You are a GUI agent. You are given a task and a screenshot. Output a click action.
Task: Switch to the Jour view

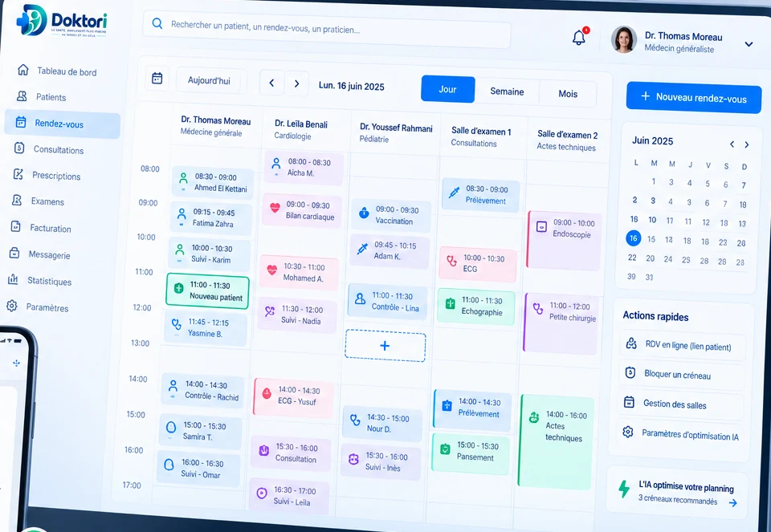tap(448, 89)
